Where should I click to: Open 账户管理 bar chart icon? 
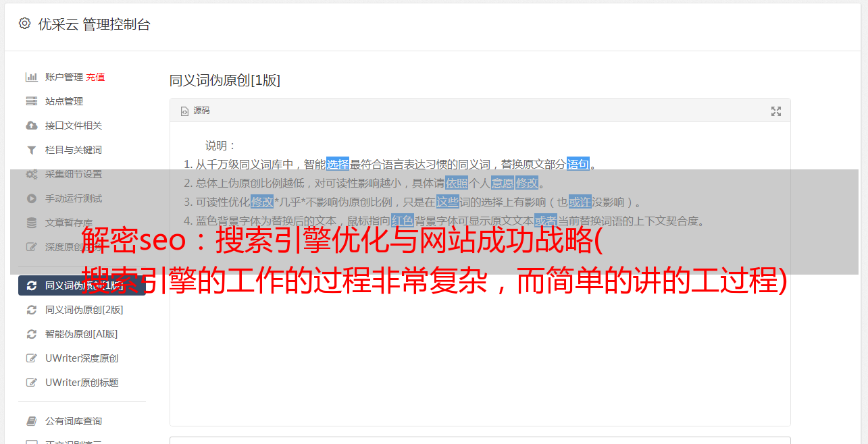[31, 77]
